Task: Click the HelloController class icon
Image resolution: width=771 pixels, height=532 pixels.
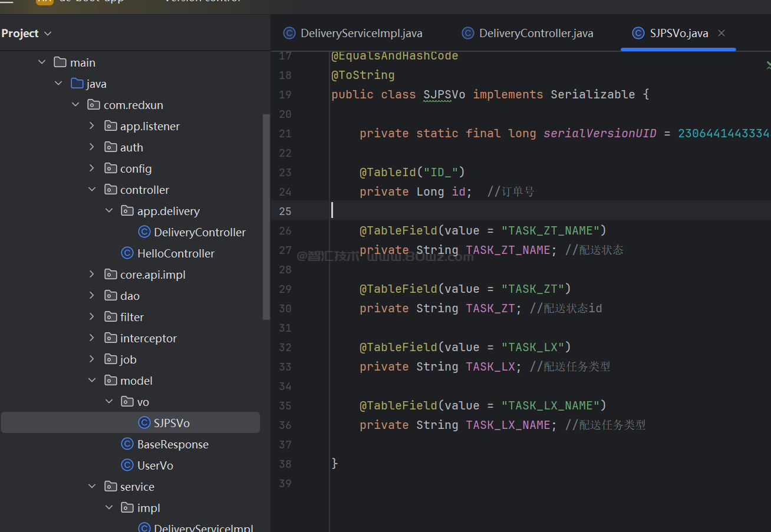Action: pos(127,253)
